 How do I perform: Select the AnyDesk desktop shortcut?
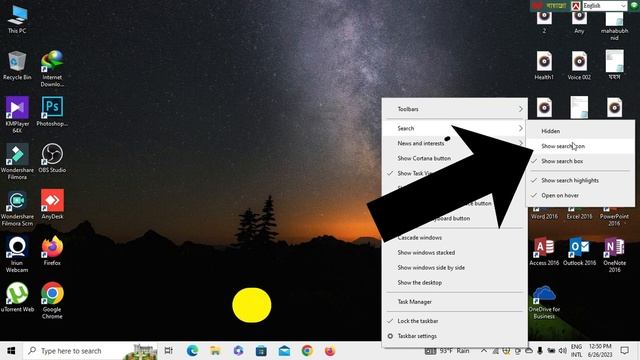(52, 204)
